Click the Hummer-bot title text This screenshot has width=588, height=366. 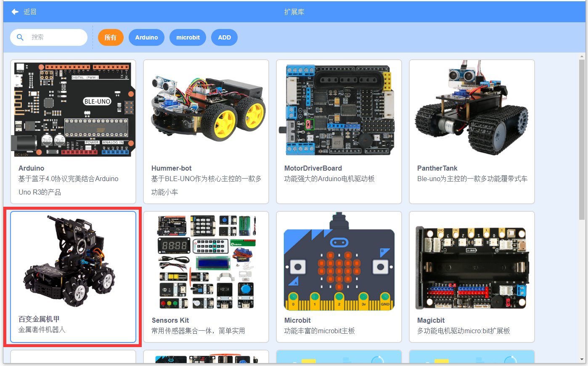tap(171, 168)
